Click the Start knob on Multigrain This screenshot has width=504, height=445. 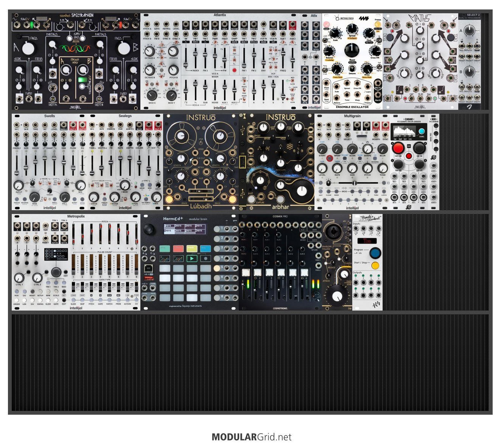coord(322,149)
